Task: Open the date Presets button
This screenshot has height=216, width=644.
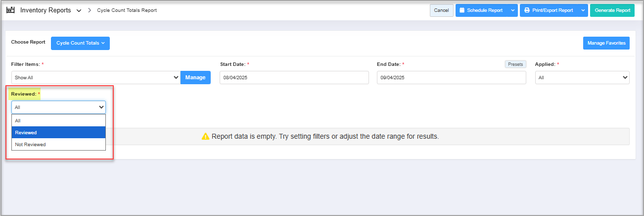Action: pos(515,64)
